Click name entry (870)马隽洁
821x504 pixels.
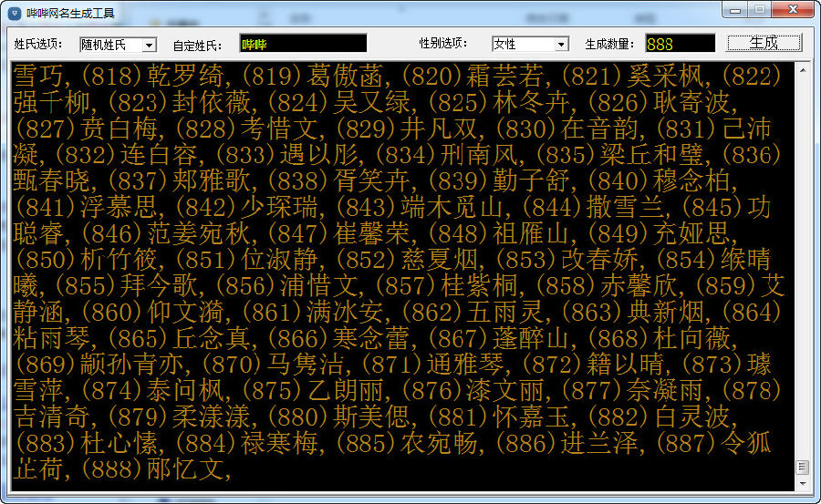click(x=274, y=365)
